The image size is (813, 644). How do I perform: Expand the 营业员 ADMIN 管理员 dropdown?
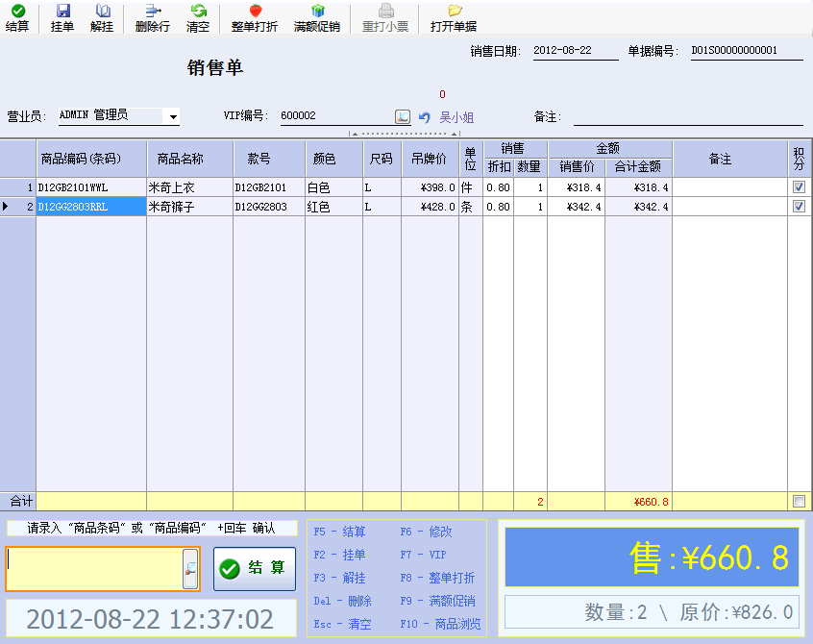coord(173,116)
